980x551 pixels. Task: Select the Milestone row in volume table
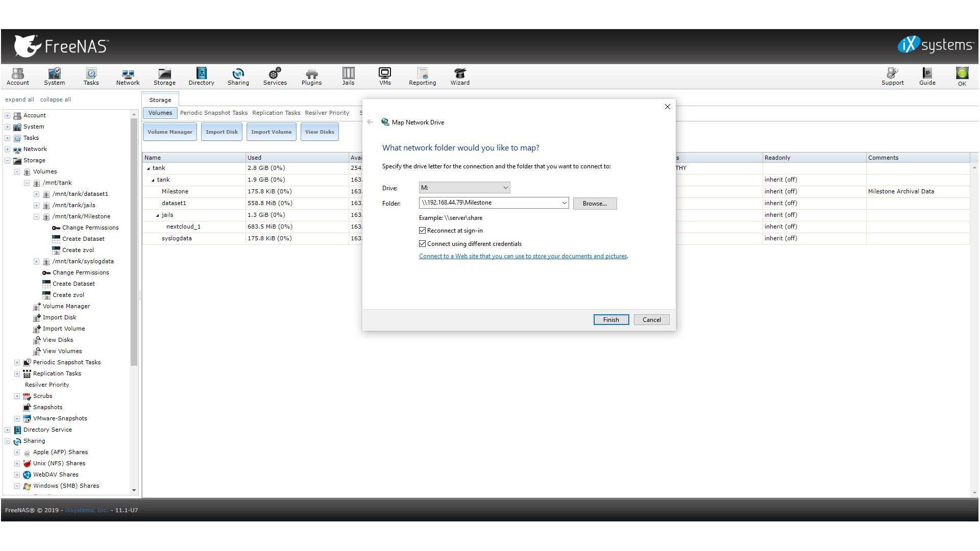[556, 191]
